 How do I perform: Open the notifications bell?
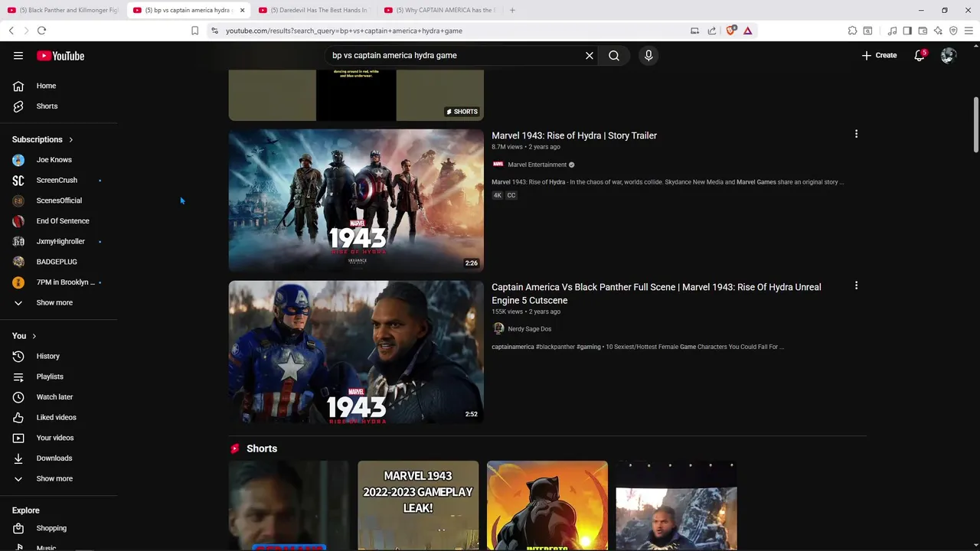(920, 56)
